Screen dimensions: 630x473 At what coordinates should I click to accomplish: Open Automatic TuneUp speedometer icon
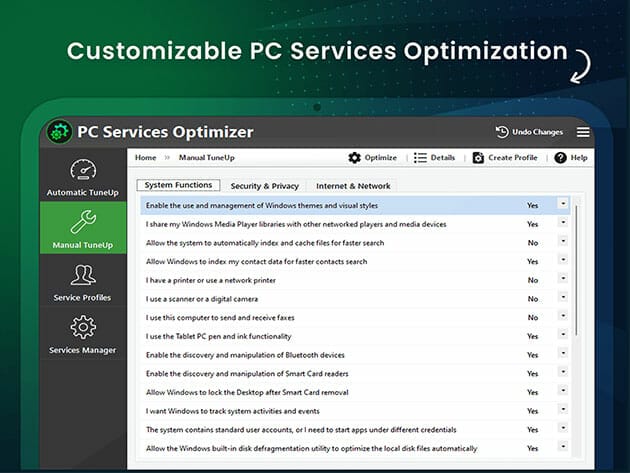point(82,170)
